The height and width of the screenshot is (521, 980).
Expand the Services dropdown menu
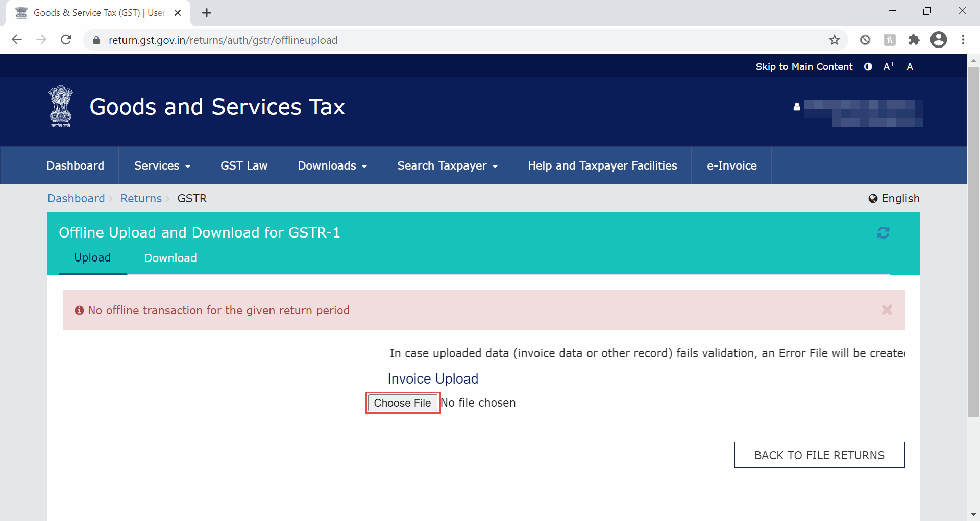(162, 165)
